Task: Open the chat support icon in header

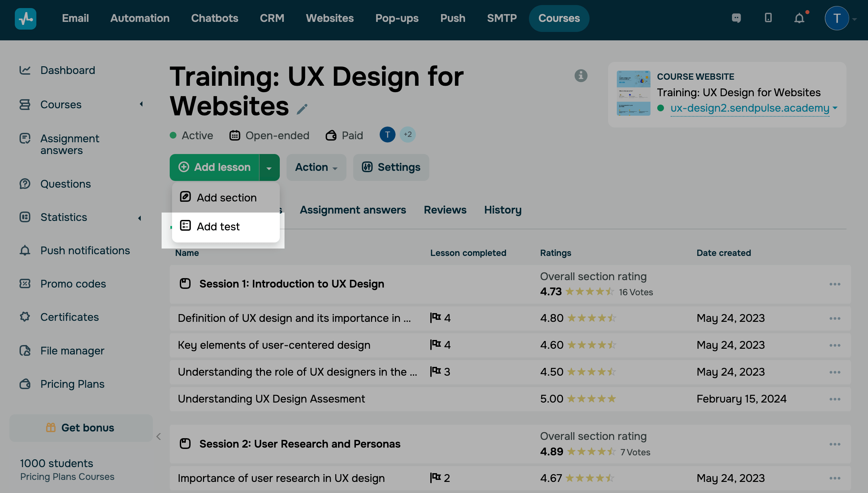Action: coord(736,18)
